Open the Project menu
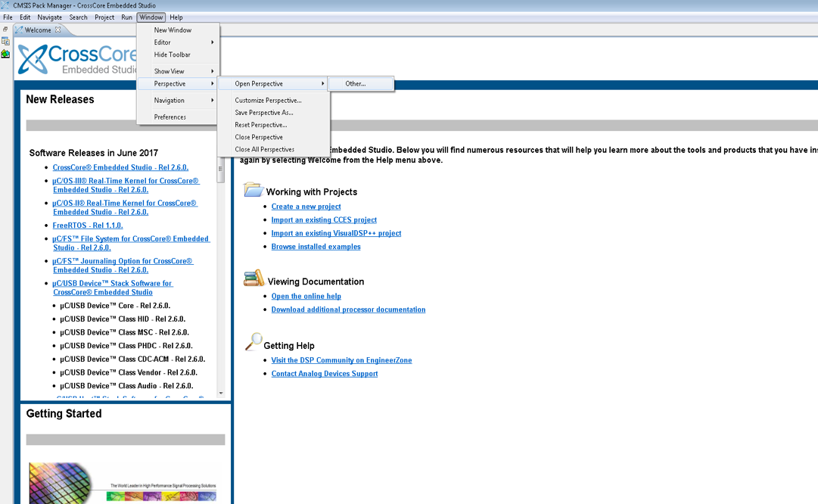818x504 pixels. point(104,17)
